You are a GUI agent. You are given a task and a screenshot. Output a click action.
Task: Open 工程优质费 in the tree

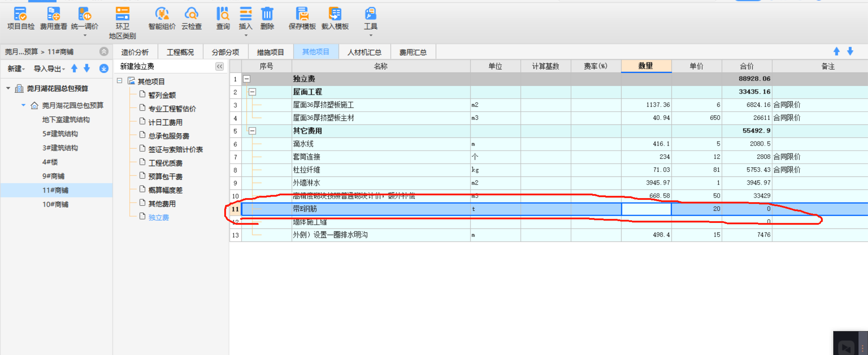(165, 163)
